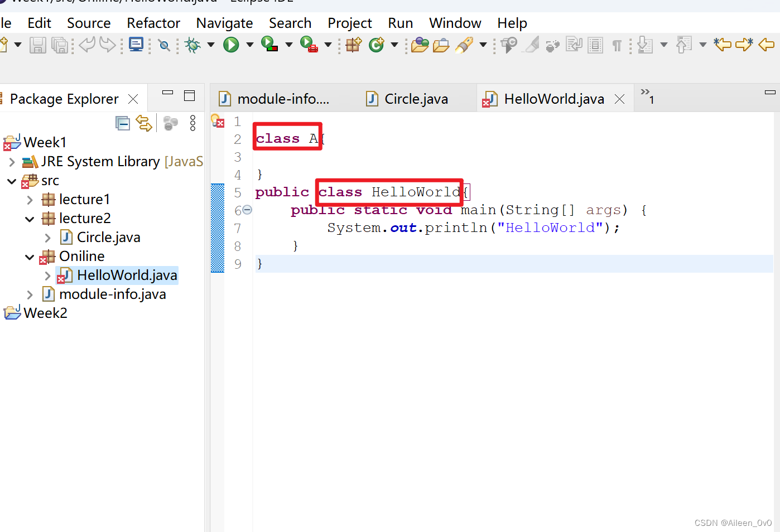Toggle Link with Editor in Package Explorer
This screenshot has width=780, height=532.
click(x=144, y=123)
